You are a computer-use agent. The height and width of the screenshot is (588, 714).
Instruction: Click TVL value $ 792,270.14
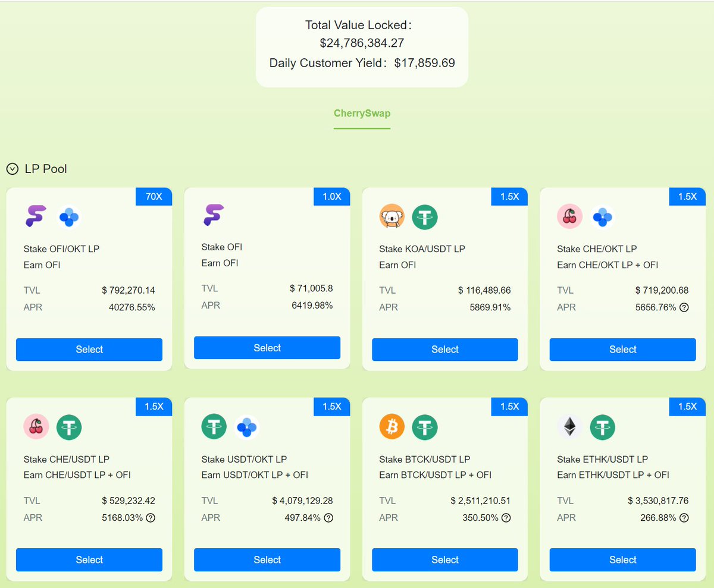coord(129,291)
